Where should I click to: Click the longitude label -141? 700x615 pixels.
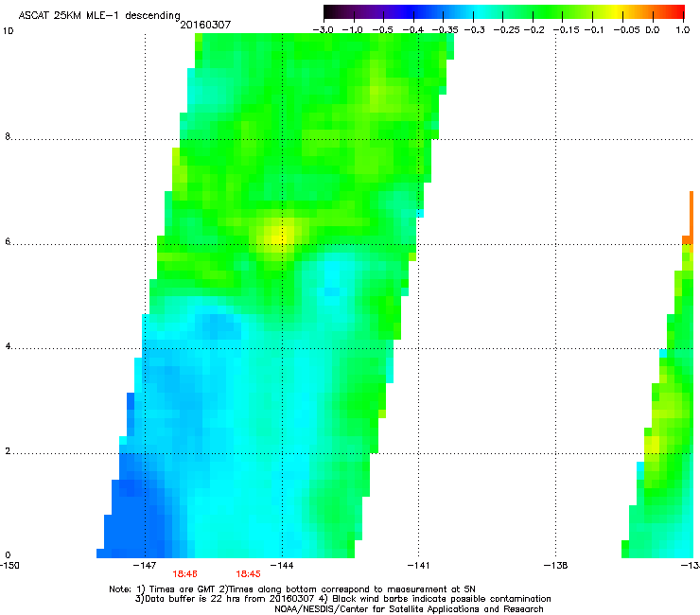[x=418, y=566]
